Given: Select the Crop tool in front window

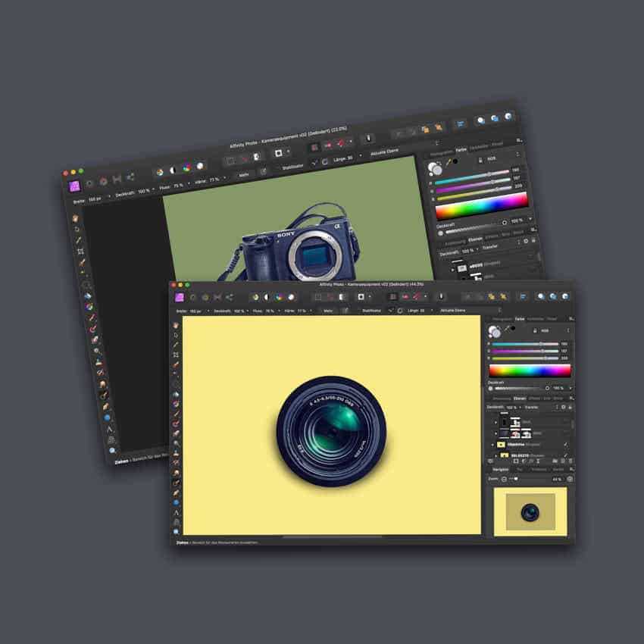Looking at the screenshot, I should point(176,355).
